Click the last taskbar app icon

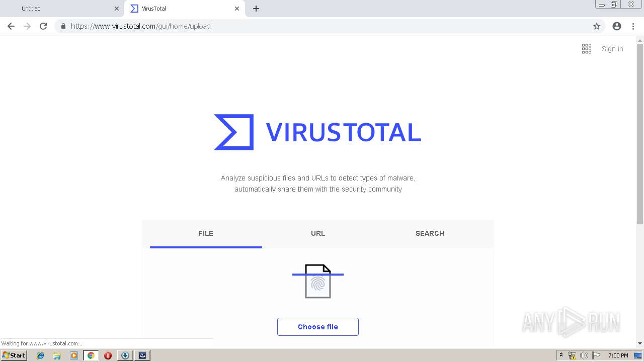tap(142, 355)
